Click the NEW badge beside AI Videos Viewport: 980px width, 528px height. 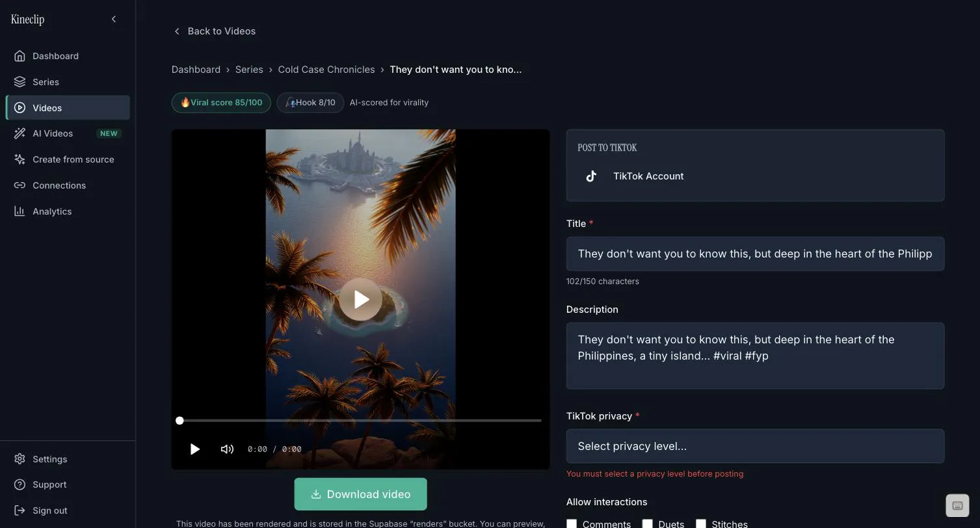click(109, 133)
